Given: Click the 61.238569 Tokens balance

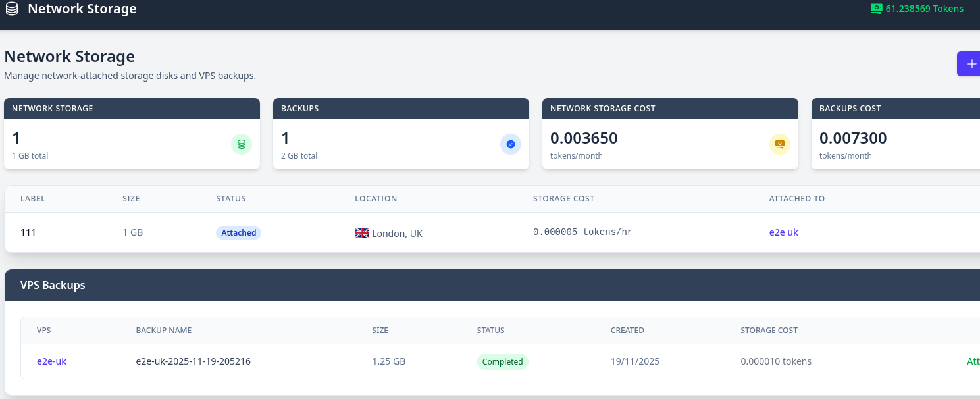Looking at the screenshot, I should [x=924, y=9].
